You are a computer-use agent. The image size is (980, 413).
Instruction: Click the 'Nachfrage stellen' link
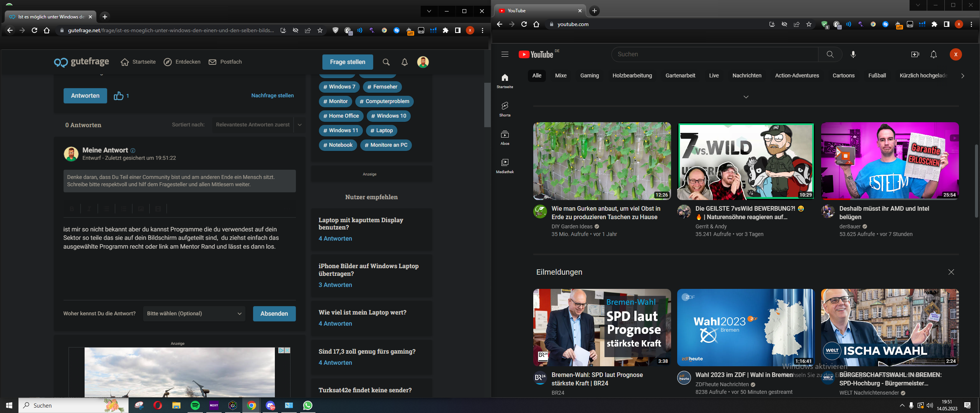tap(272, 95)
